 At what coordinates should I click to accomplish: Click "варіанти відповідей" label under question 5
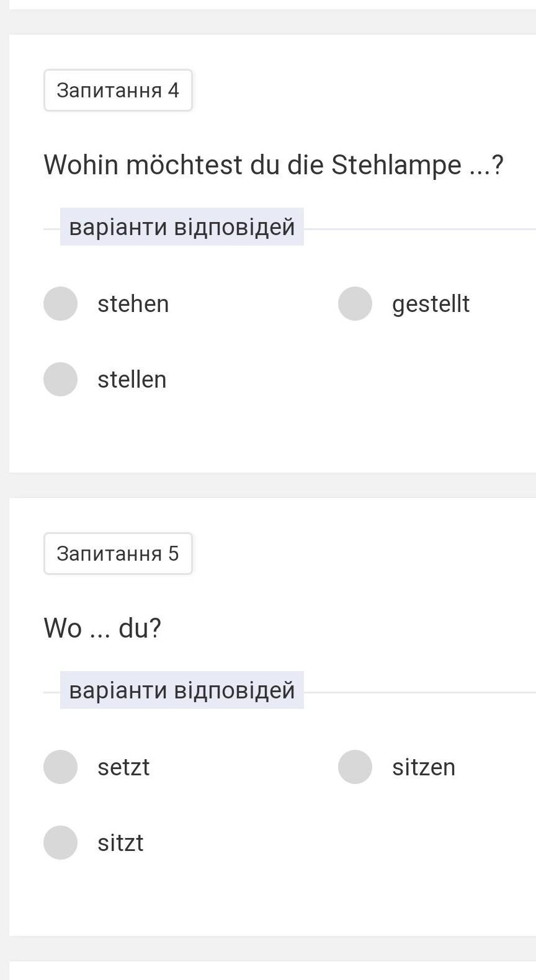coord(182,690)
